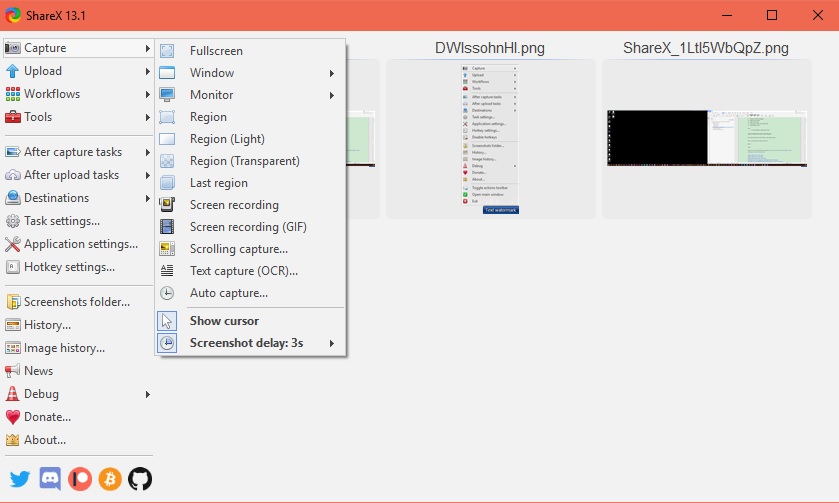This screenshot has height=503, width=839.
Task: Click the Task settings gear icon
Action: coord(12,221)
